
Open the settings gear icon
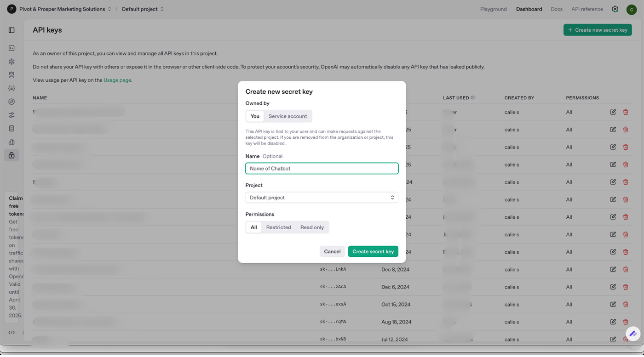coord(615,9)
